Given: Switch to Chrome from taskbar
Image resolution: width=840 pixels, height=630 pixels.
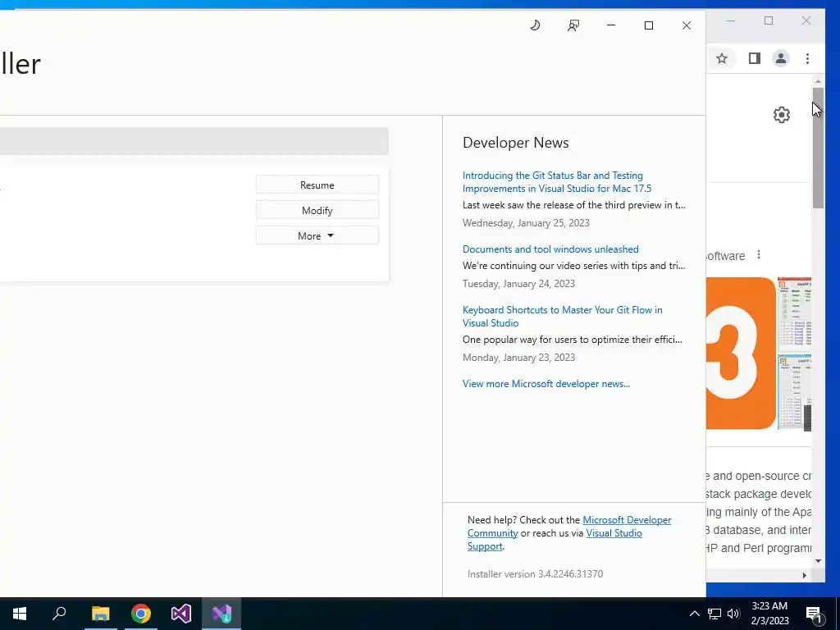Looking at the screenshot, I should coord(141,614).
